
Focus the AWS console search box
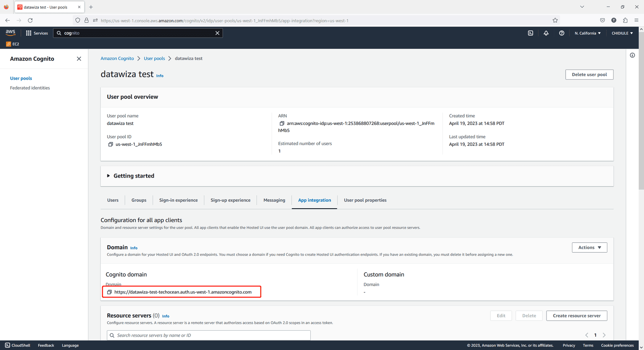tap(138, 33)
